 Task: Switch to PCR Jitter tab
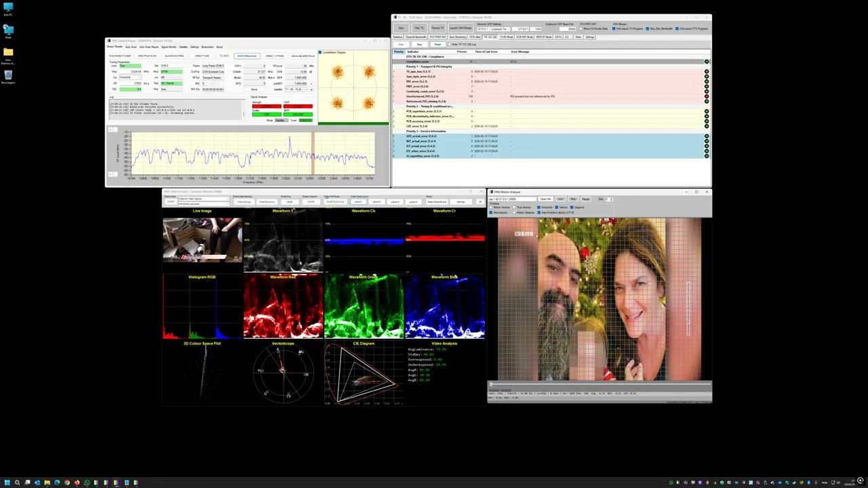click(x=475, y=37)
